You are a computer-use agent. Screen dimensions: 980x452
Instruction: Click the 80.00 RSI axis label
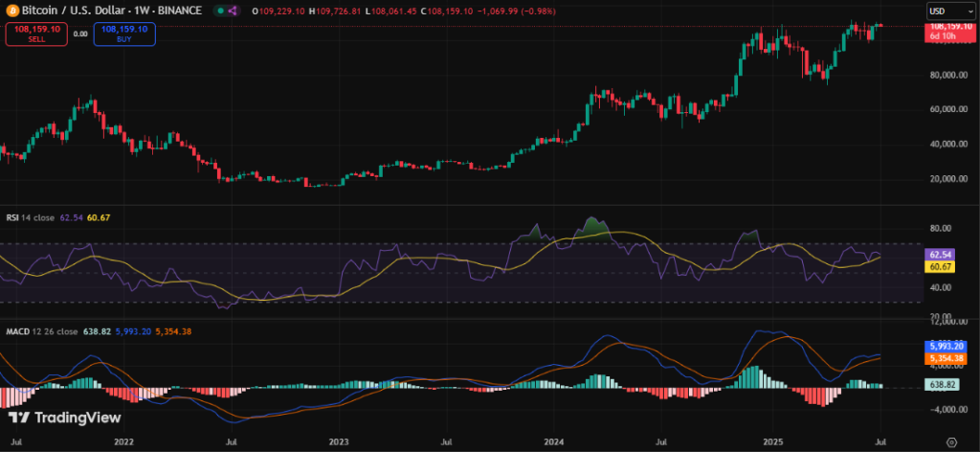pyautogui.click(x=941, y=229)
